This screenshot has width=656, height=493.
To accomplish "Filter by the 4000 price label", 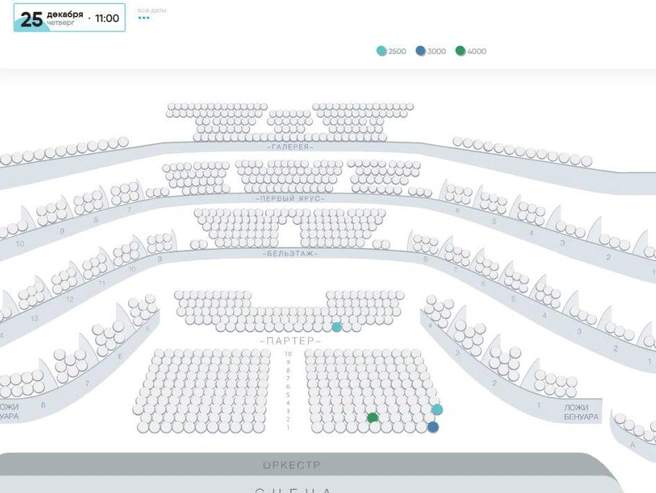I will tap(477, 51).
